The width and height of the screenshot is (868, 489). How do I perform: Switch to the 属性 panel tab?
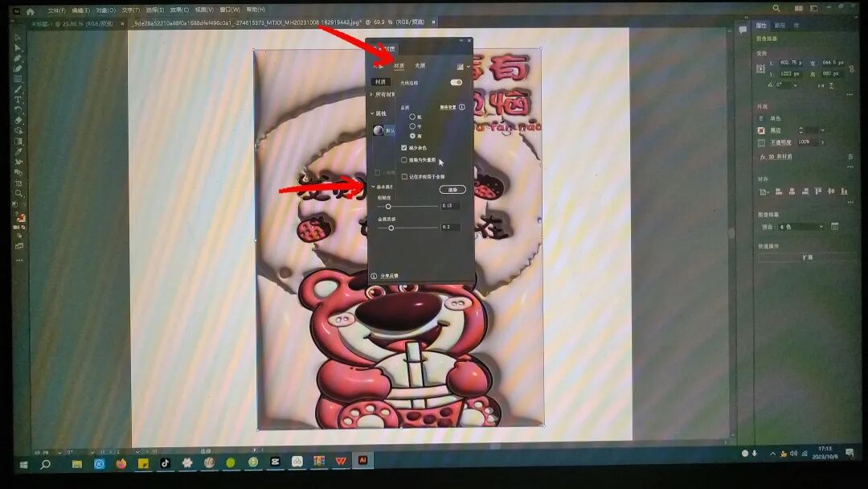[x=762, y=26]
